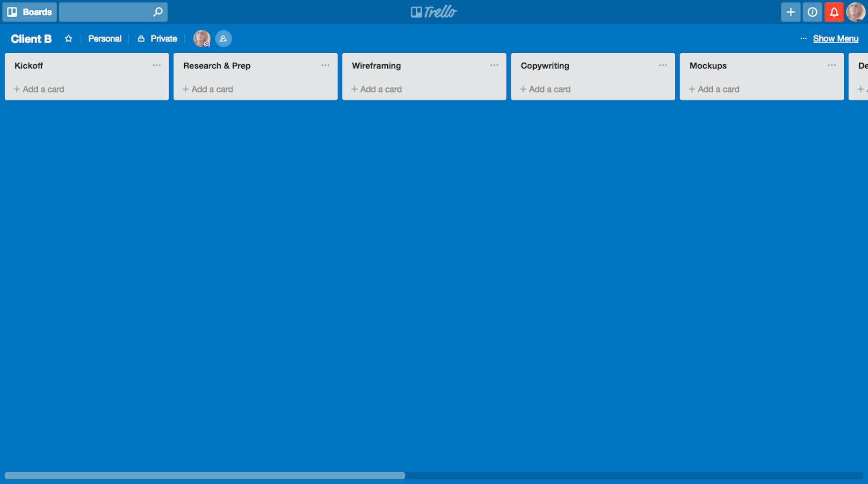Open the create plus icon
This screenshot has height=484, width=868.
[790, 12]
